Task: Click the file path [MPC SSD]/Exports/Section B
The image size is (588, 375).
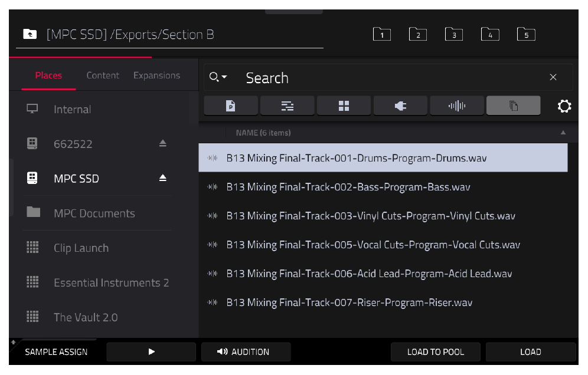Action: coord(130,34)
